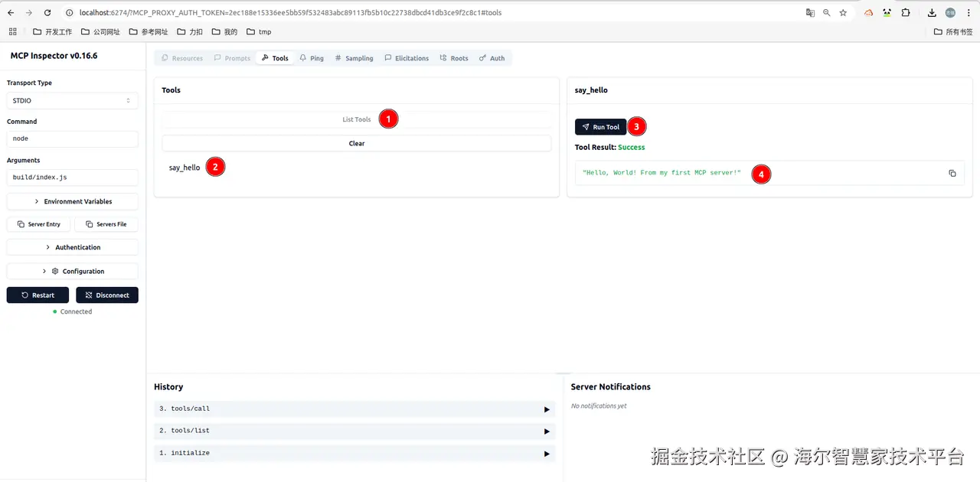Click the Hello, World! result text
The width and height of the screenshot is (980, 482).
point(662,173)
